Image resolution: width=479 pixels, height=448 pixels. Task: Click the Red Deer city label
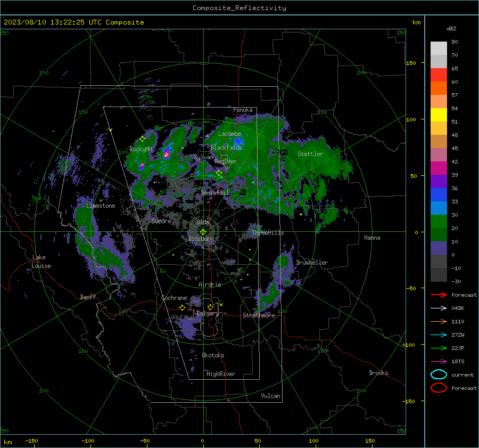coord(226,161)
